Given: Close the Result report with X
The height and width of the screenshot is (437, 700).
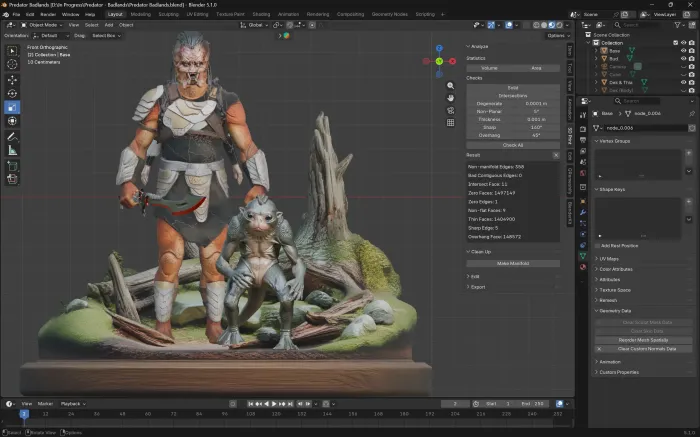Looking at the screenshot, I should coord(556,155).
